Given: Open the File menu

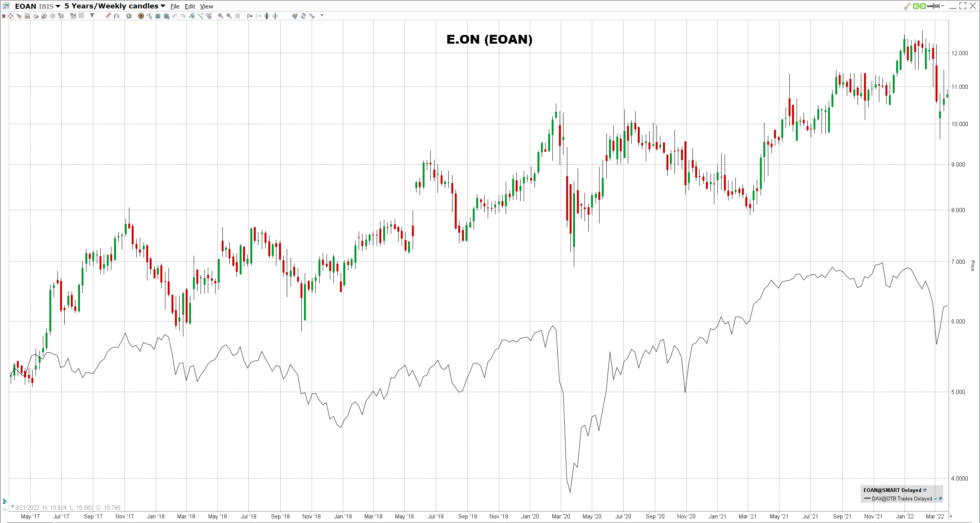Looking at the screenshot, I should (x=175, y=7).
